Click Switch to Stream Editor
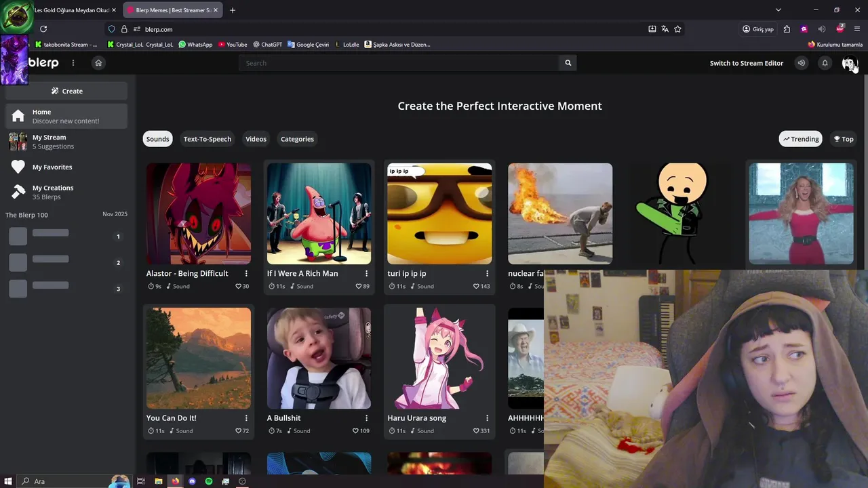 (x=747, y=63)
